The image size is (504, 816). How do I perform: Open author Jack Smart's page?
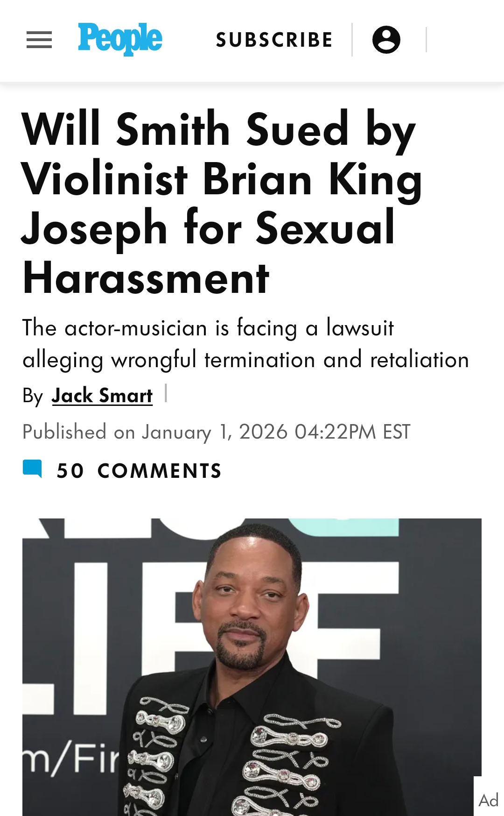(102, 396)
